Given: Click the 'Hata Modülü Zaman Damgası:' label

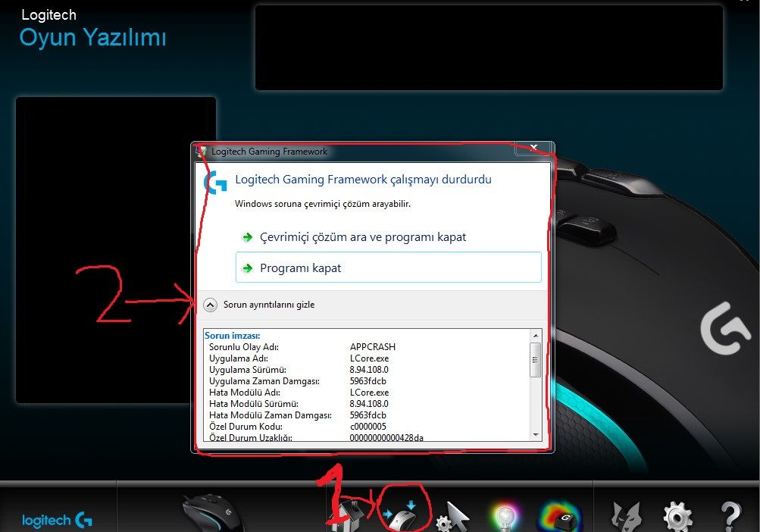Looking at the screenshot, I should [x=271, y=415].
